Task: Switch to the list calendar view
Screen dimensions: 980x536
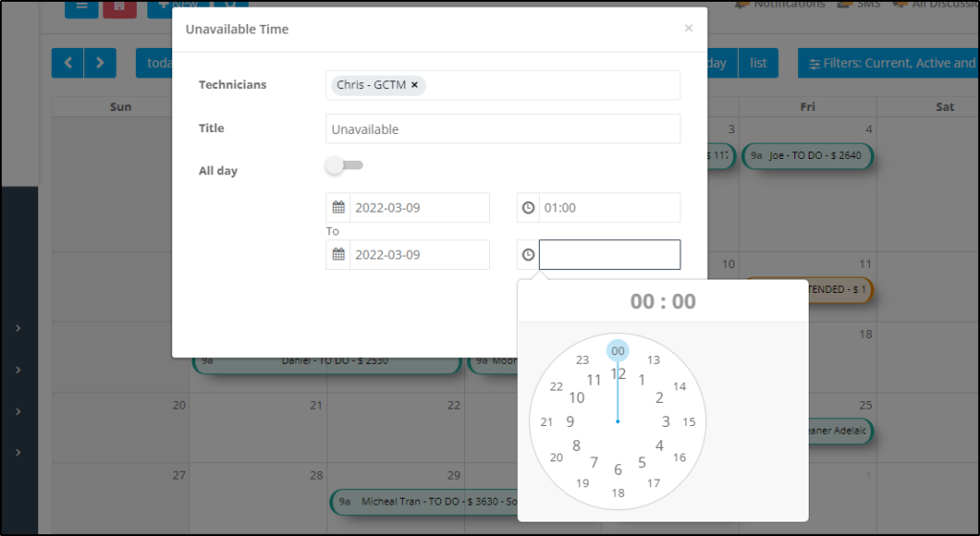Action: pyautogui.click(x=758, y=63)
